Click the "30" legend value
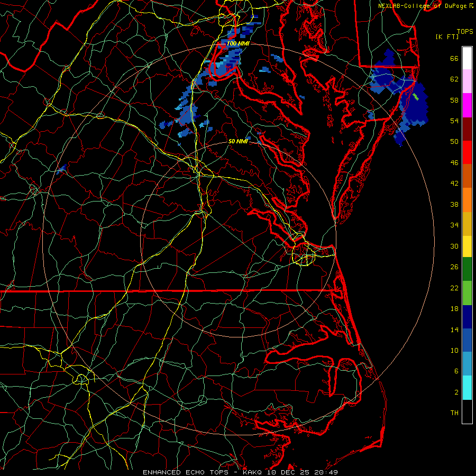Image resolution: width=476 pixels, height=476 pixels. (454, 246)
